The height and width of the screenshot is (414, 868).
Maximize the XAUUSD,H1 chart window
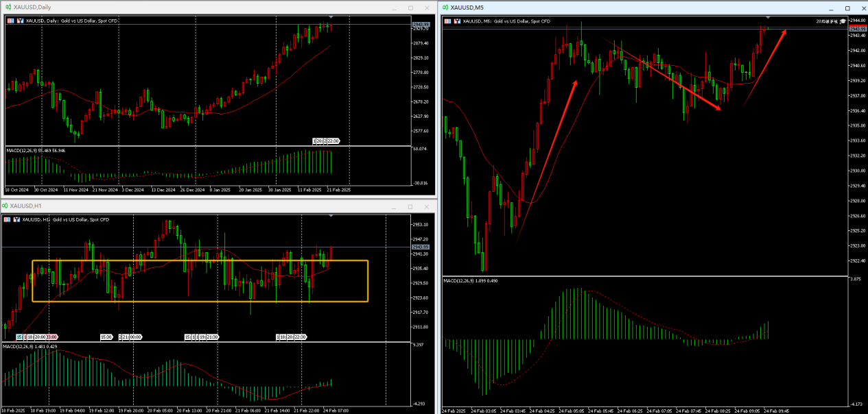coord(410,206)
